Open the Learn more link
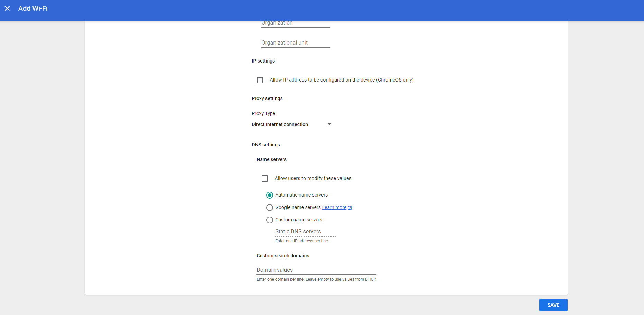This screenshot has width=644, height=315. (334, 207)
